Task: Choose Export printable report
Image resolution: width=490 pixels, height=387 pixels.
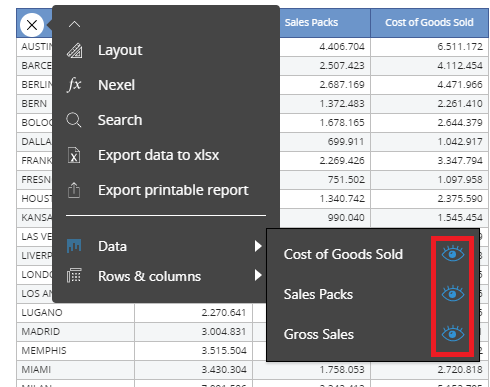Action: [173, 190]
